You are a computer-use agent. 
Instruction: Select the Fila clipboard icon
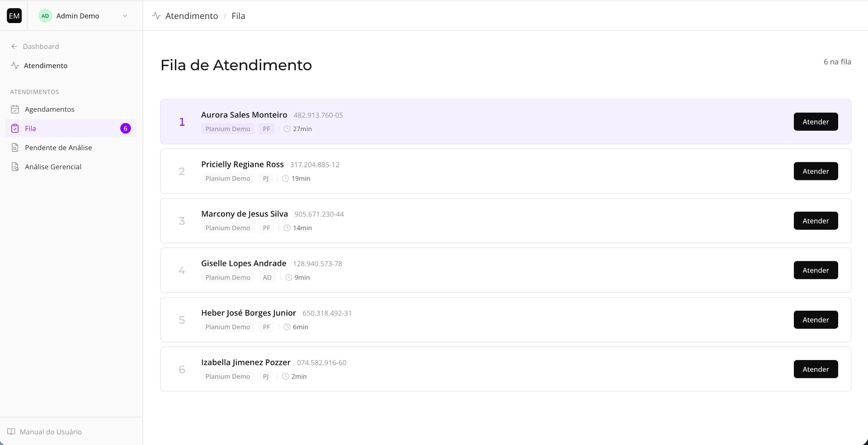(15, 128)
